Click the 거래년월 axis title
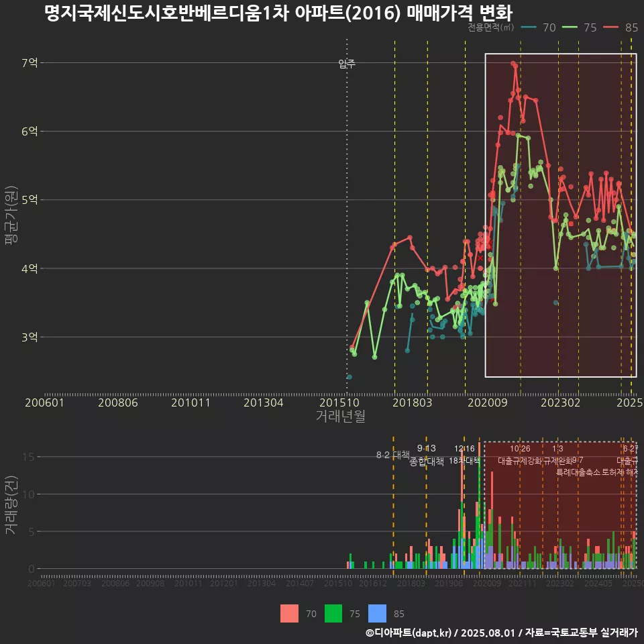 [341, 416]
